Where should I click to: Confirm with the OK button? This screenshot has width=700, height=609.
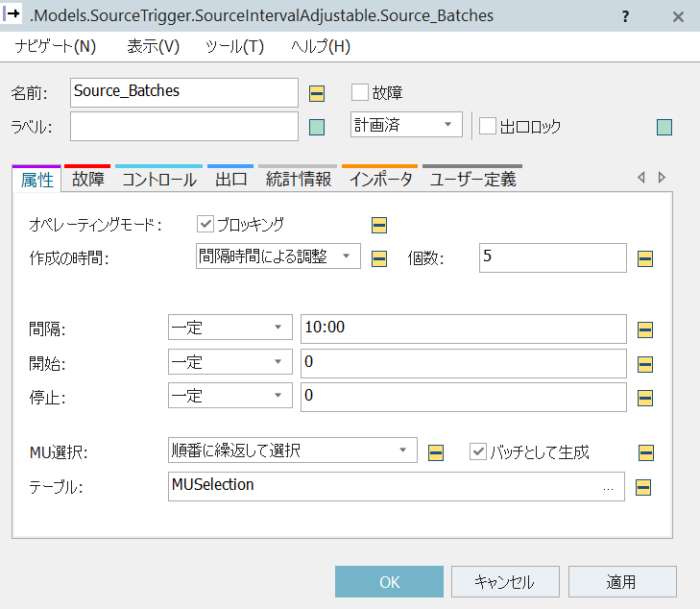(389, 582)
